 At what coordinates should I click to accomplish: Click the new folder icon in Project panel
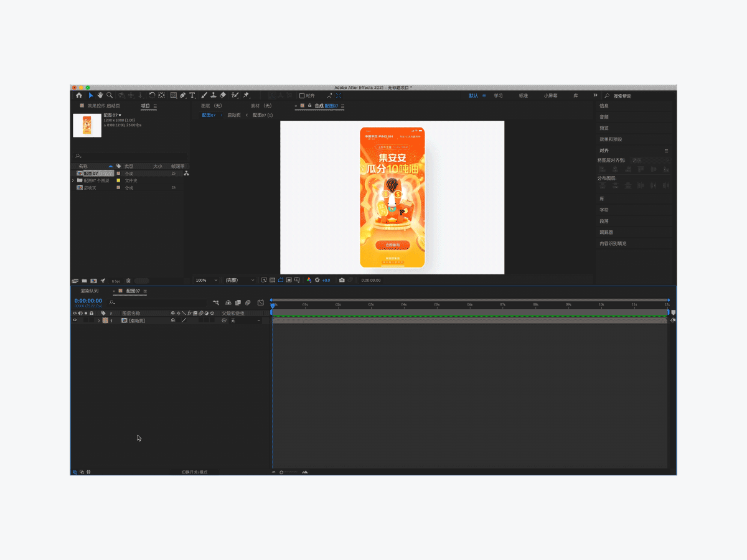click(85, 281)
